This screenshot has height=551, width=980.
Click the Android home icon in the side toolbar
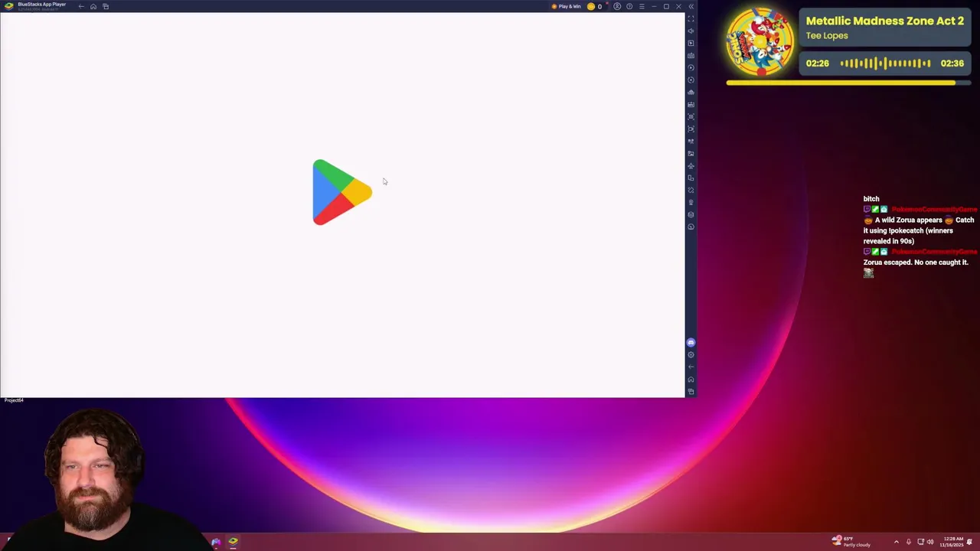tap(691, 379)
